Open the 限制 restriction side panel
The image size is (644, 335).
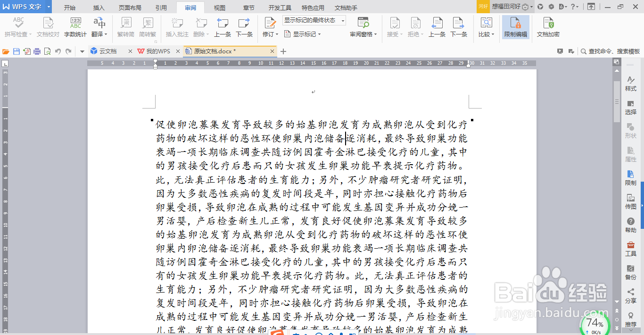[x=631, y=178]
